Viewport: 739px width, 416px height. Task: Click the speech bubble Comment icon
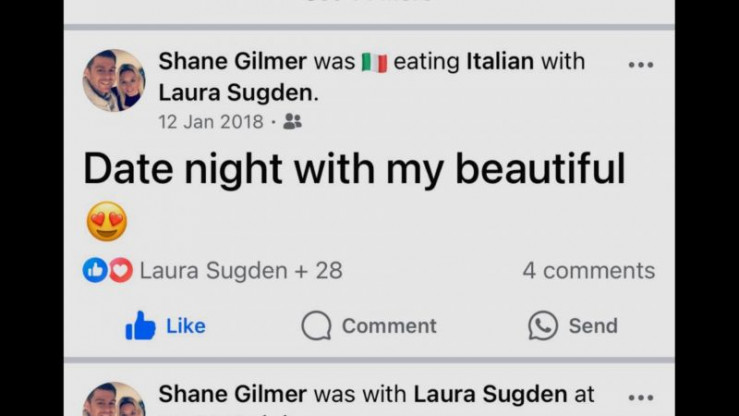tap(316, 326)
